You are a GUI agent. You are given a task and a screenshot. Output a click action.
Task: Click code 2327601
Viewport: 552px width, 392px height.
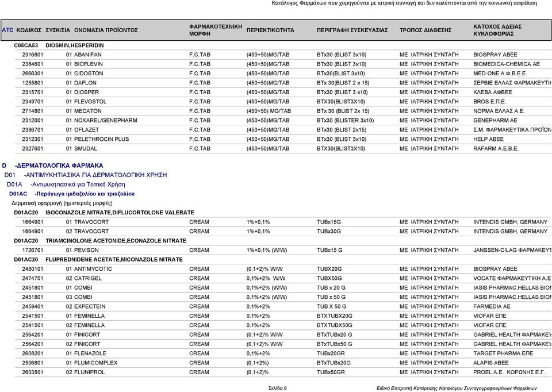pyautogui.click(x=32, y=148)
